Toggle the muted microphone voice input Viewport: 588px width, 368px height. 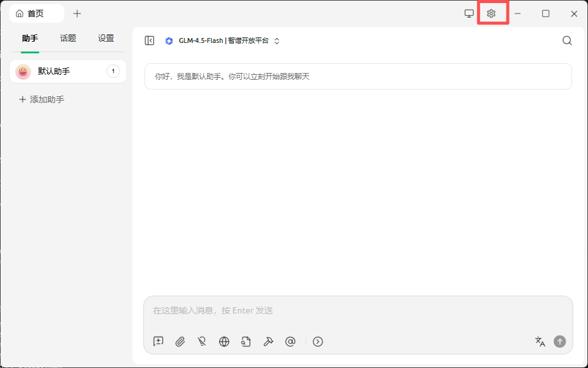(202, 342)
